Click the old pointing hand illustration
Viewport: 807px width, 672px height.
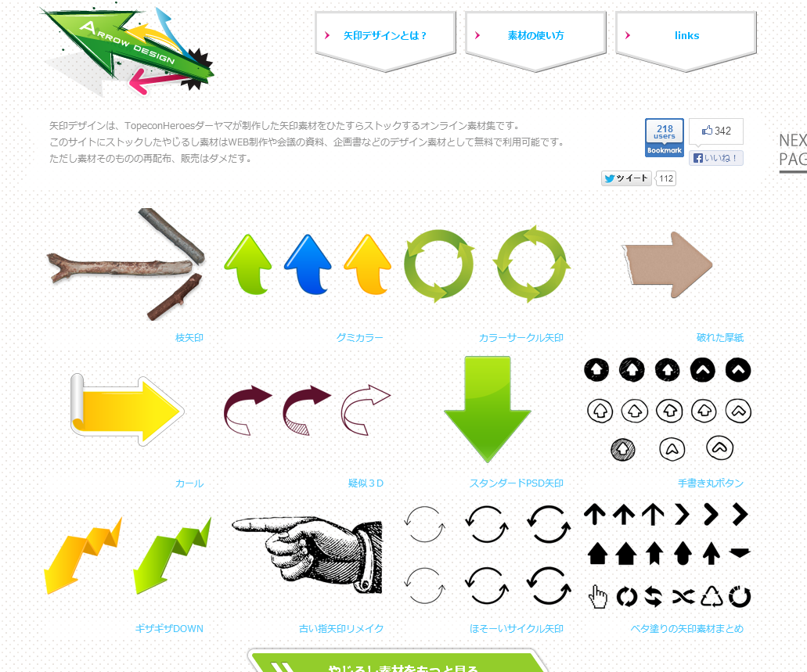308,555
